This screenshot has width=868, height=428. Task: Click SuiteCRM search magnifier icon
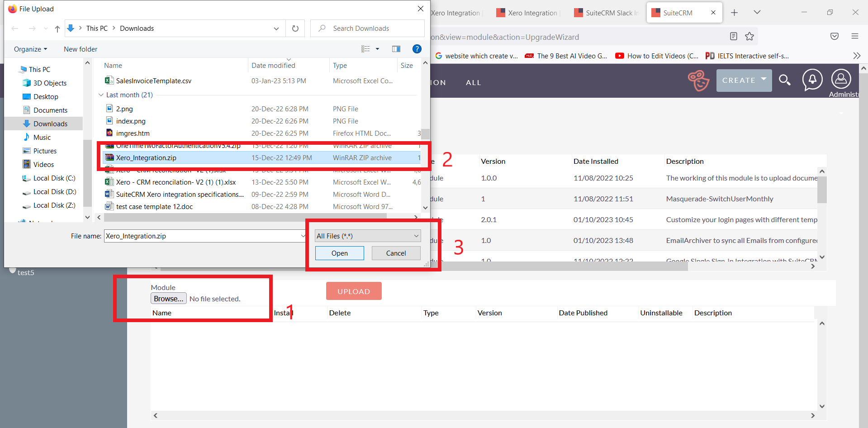pos(785,80)
